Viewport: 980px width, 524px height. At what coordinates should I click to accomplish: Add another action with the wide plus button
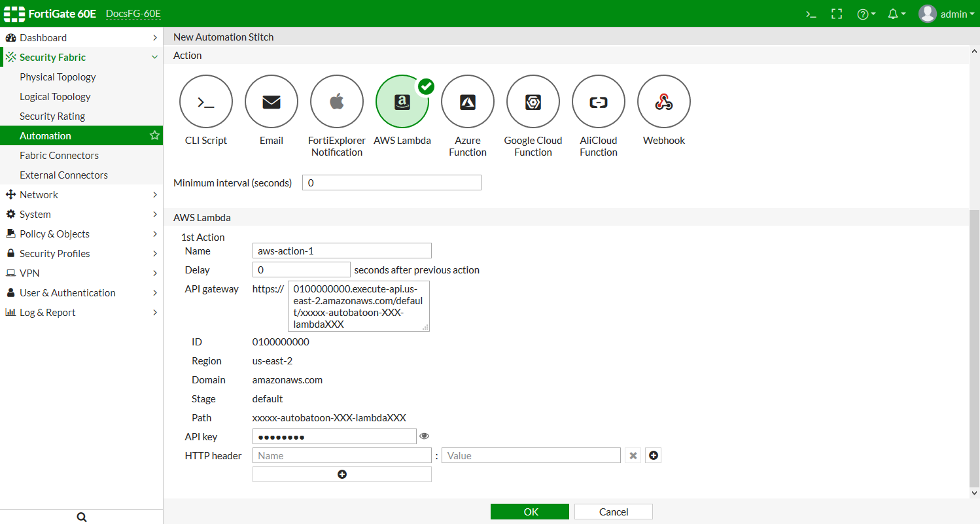pos(342,474)
